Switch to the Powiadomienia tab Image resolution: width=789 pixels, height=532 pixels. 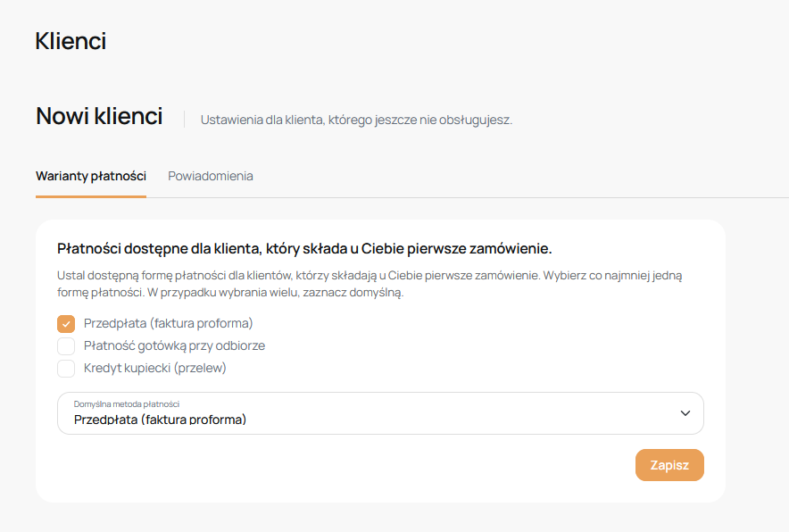211,176
